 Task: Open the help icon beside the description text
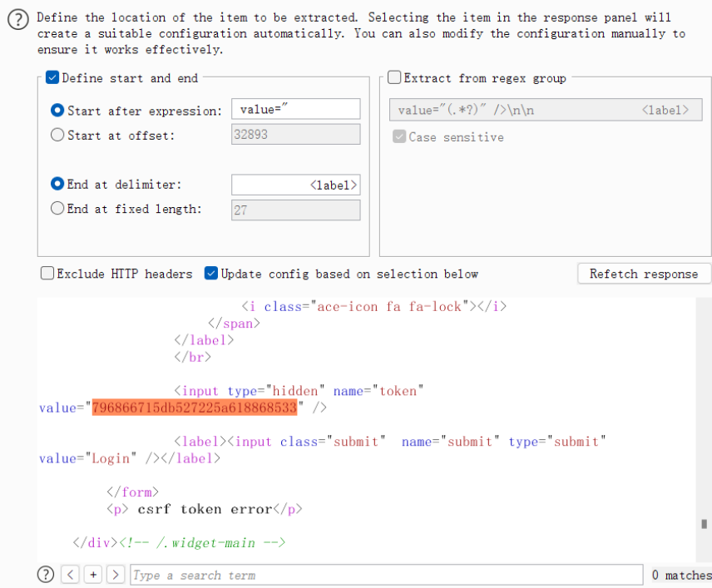click(x=18, y=20)
